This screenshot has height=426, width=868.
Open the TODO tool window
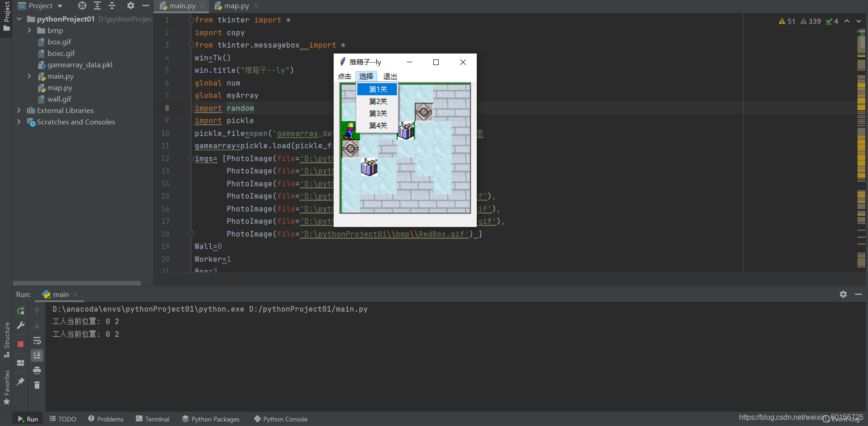63,419
